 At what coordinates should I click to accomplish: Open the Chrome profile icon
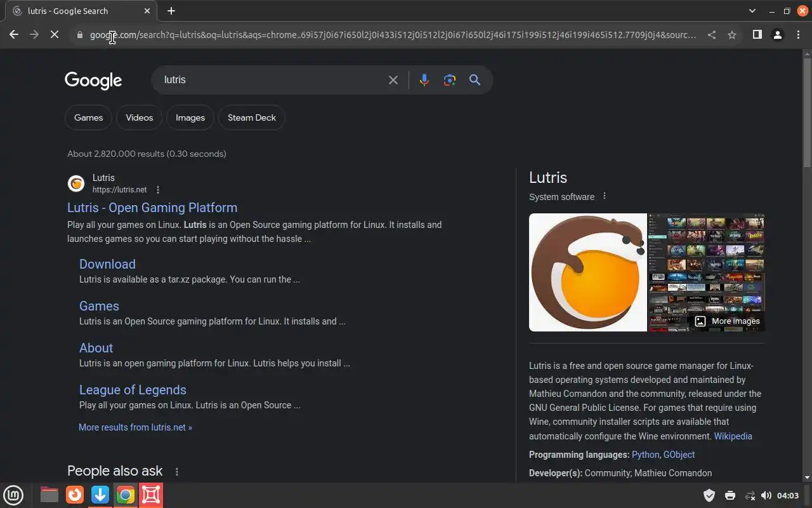pyautogui.click(x=777, y=35)
